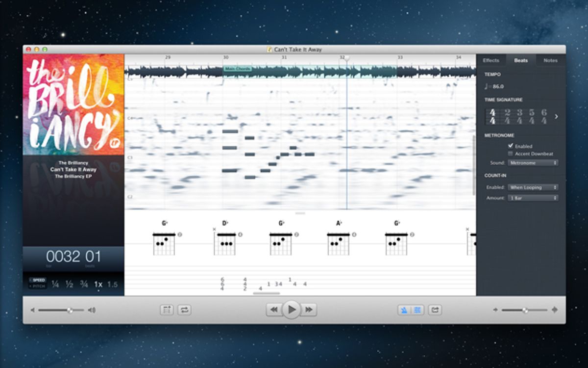Image resolution: width=588 pixels, height=368 pixels.
Task: Adjust the zoom slider knob
Action: coord(525,310)
